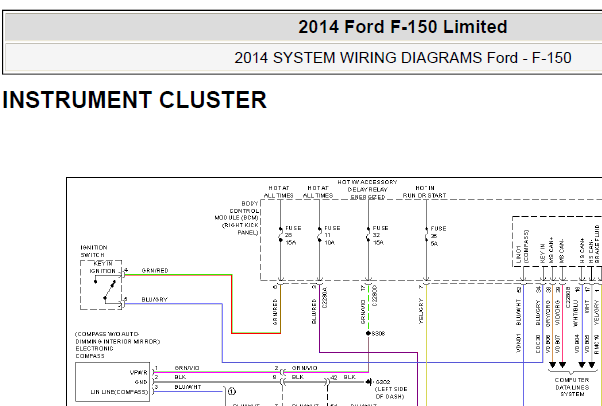This screenshot has width=602, height=406.
Task: Click "BLU/GRY" label beside ignition switch pin 5
Action: coord(154,299)
